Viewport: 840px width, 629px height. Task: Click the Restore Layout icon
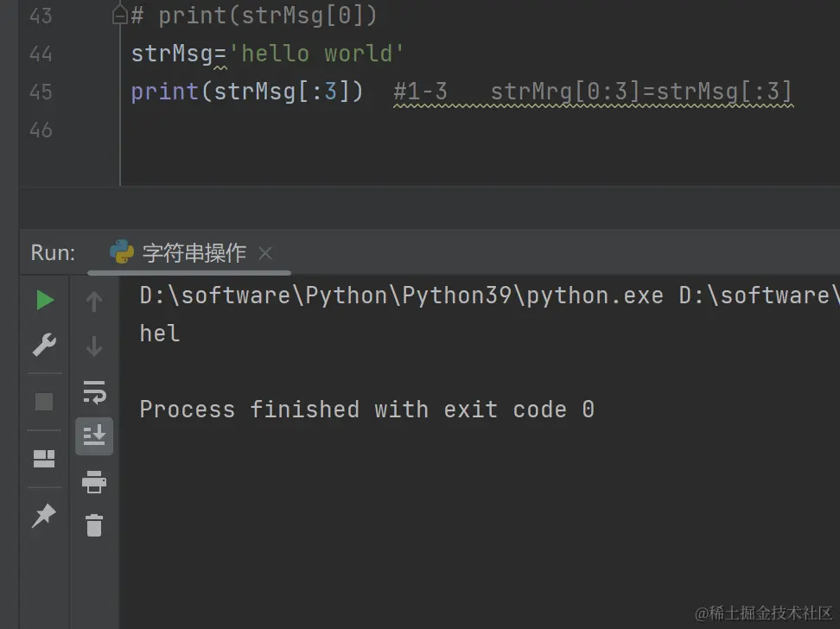[44, 459]
